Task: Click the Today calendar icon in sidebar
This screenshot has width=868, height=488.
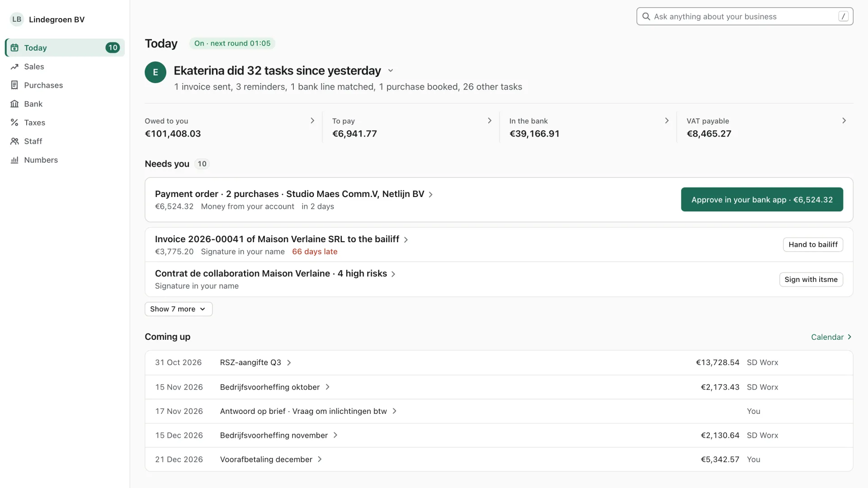Action: [14, 47]
